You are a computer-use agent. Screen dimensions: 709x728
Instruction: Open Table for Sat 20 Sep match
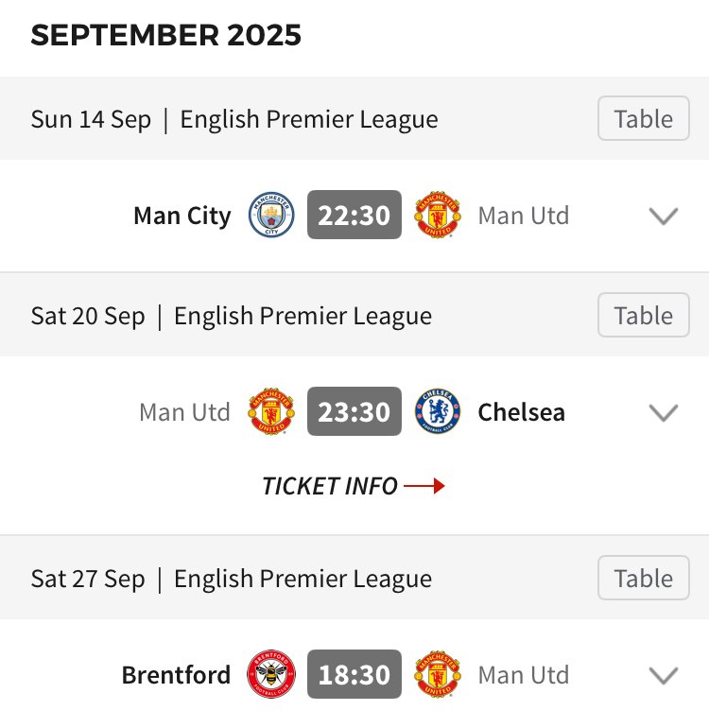pyautogui.click(x=644, y=315)
